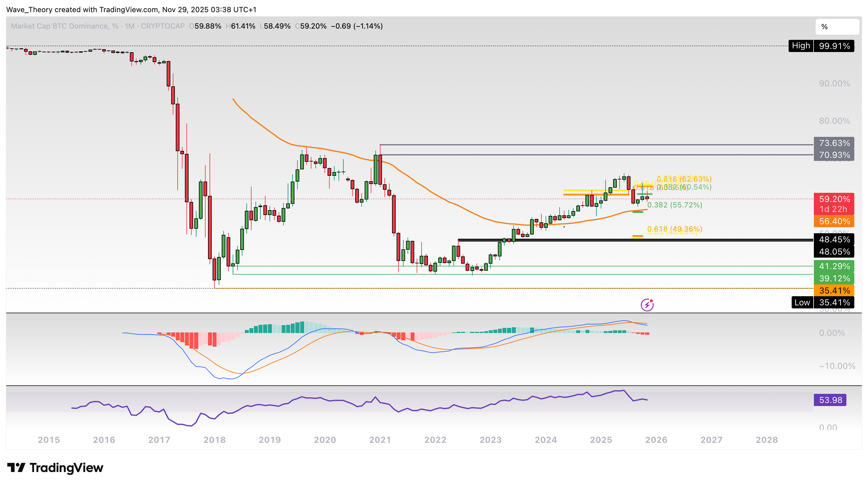Click the 2026 mark on the time axis
The width and height of the screenshot is (868, 486).
pos(656,440)
